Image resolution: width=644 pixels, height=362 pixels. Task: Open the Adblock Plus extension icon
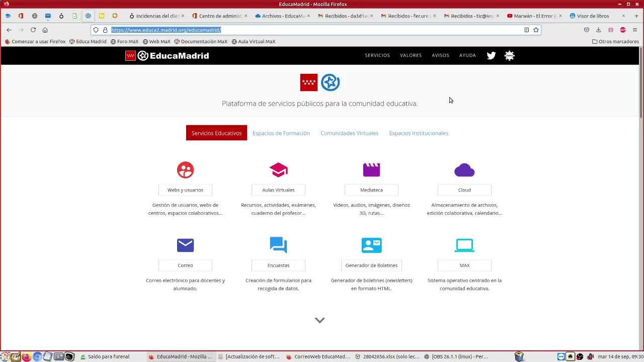(623, 30)
